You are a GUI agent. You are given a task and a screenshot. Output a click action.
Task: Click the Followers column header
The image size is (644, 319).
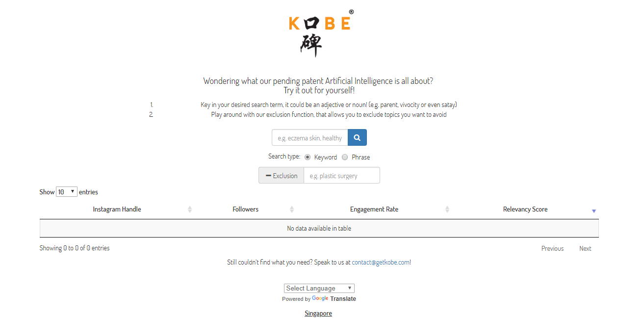click(x=245, y=210)
